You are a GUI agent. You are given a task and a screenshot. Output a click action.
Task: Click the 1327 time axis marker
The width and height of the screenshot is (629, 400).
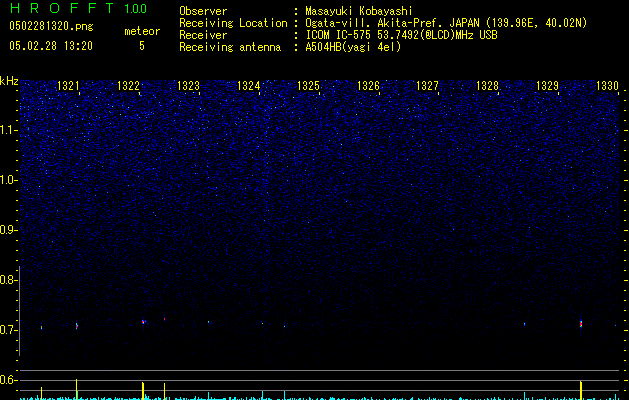[428, 86]
